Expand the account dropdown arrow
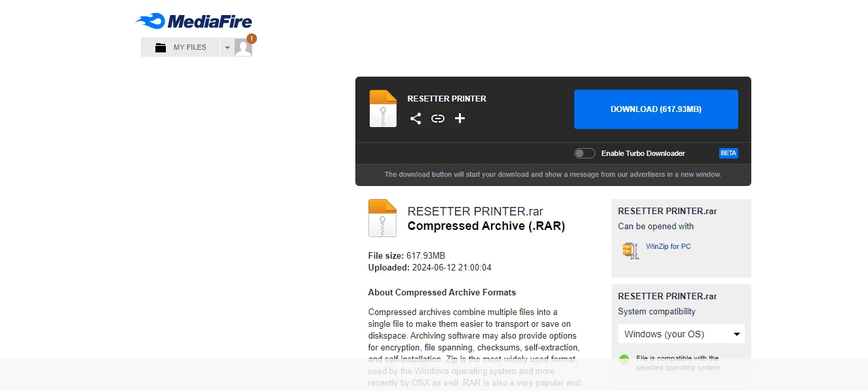Viewport: 868px width, 391px height. click(x=227, y=47)
